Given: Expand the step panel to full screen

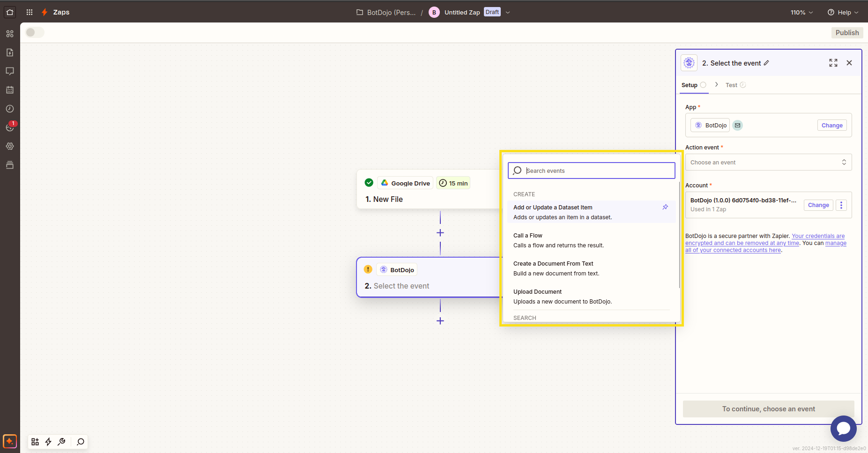Looking at the screenshot, I should click(833, 63).
